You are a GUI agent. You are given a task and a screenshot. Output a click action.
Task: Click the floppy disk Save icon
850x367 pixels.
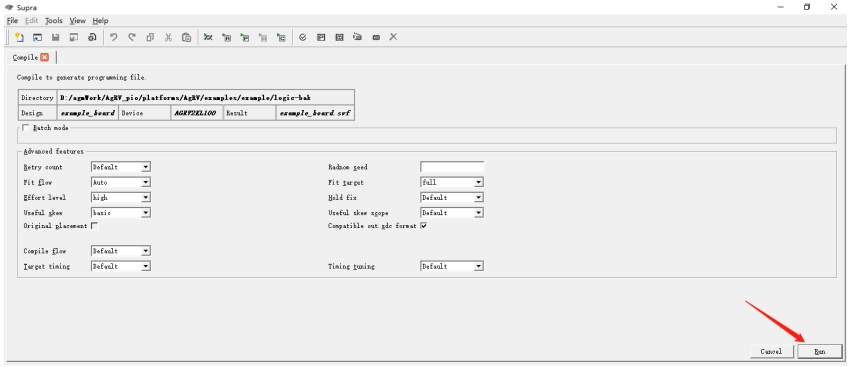(55, 37)
